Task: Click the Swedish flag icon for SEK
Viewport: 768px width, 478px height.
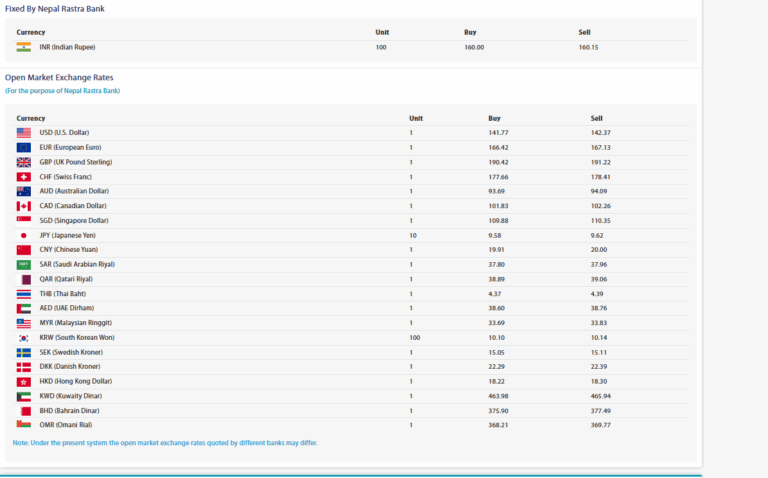Action: 24,352
